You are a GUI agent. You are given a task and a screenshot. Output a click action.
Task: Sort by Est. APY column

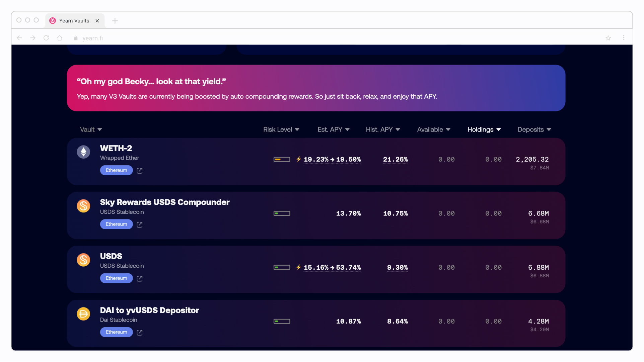pos(334,129)
